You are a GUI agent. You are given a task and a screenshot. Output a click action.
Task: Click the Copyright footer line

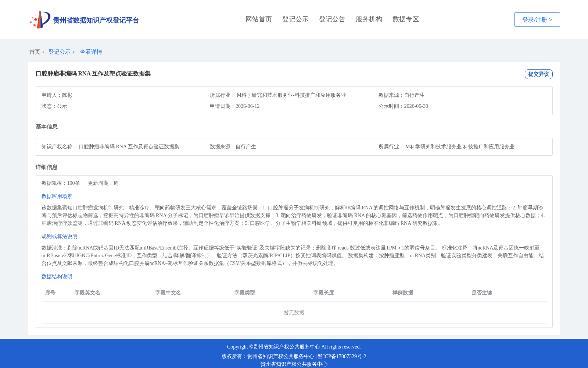click(294, 347)
